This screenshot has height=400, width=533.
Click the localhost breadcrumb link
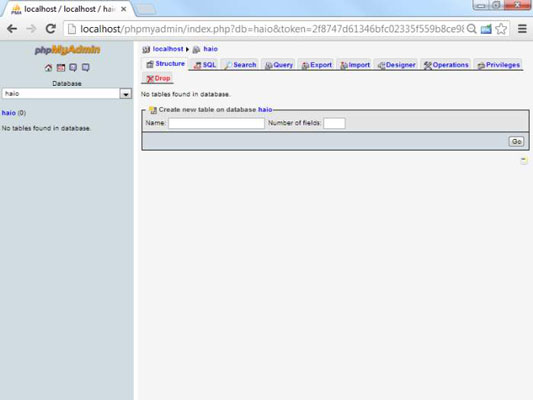click(168, 49)
